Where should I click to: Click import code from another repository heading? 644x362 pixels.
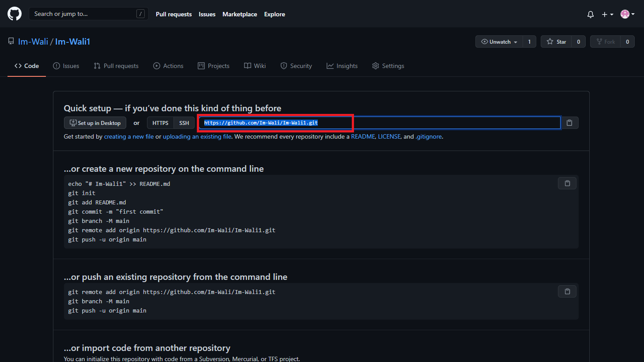pos(147,348)
